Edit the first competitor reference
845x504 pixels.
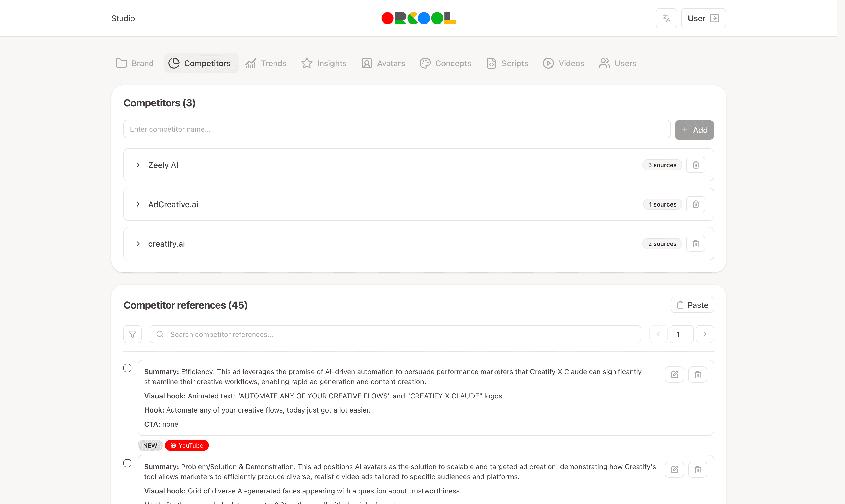[674, 374]
